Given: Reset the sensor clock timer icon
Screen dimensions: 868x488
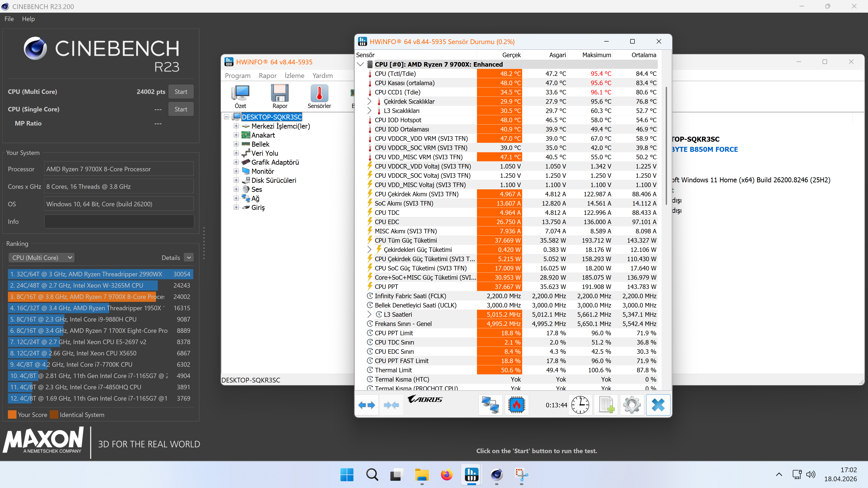Looking at the screenshot, I should click(x=580, y=405).
